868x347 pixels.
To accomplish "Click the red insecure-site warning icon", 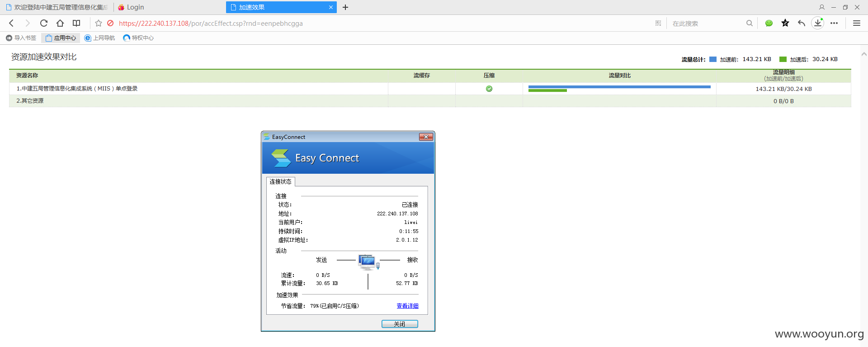I will [x=110, y=23].
